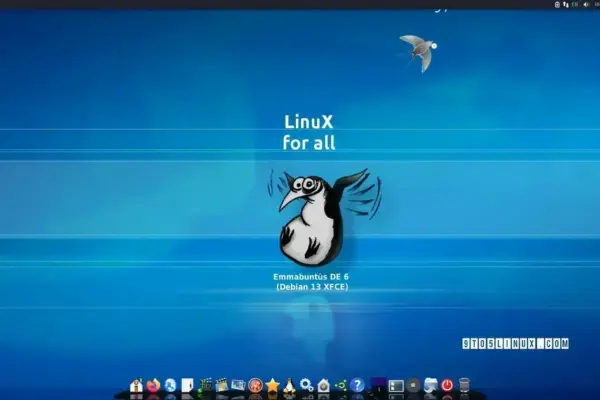600x400 pixels.
Task: Click the gray circle icon in the dock
Action: click(413, 385)
